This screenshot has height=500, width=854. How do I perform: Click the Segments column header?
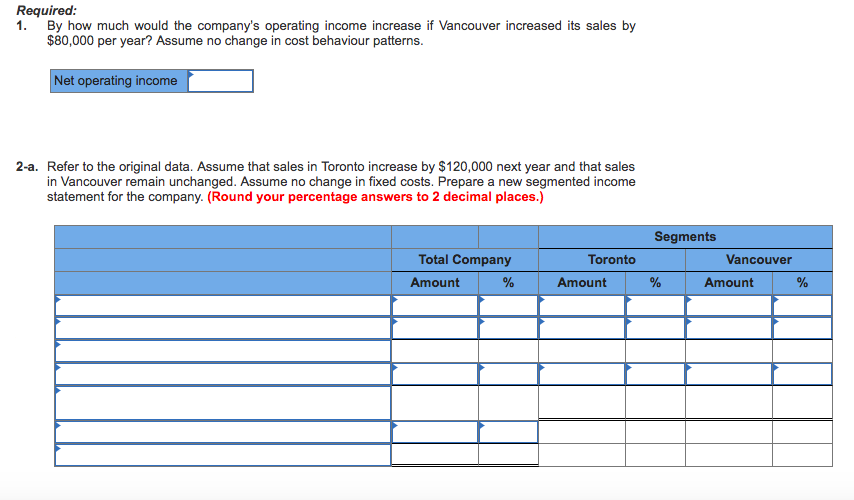(x=685, y=237)
